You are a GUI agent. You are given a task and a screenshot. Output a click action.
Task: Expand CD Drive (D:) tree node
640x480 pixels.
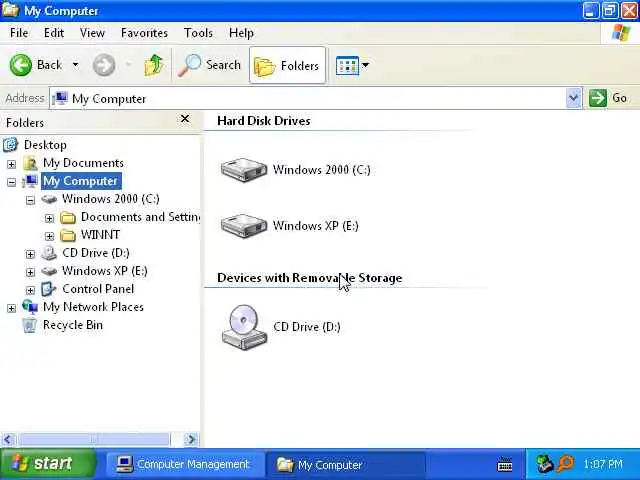click(30, 254)
